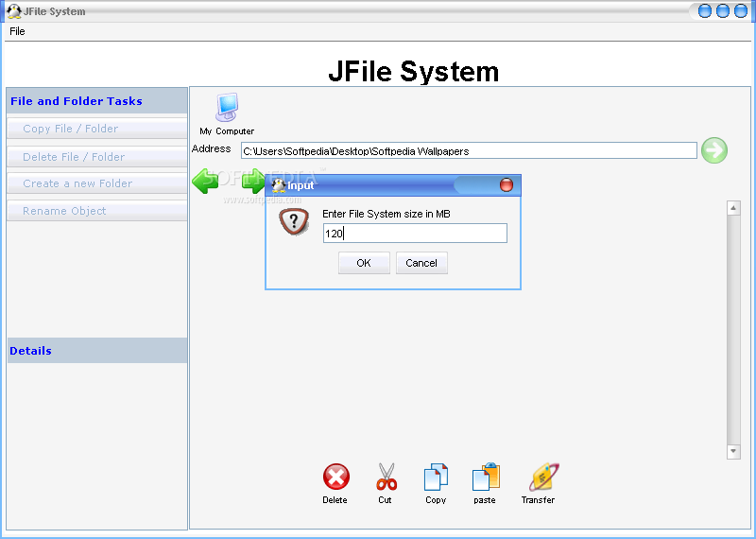The image size is (756, 539).
Task: Click the penguin icon in main title bar
Action: pyautogui.click(x=14, y=11)
